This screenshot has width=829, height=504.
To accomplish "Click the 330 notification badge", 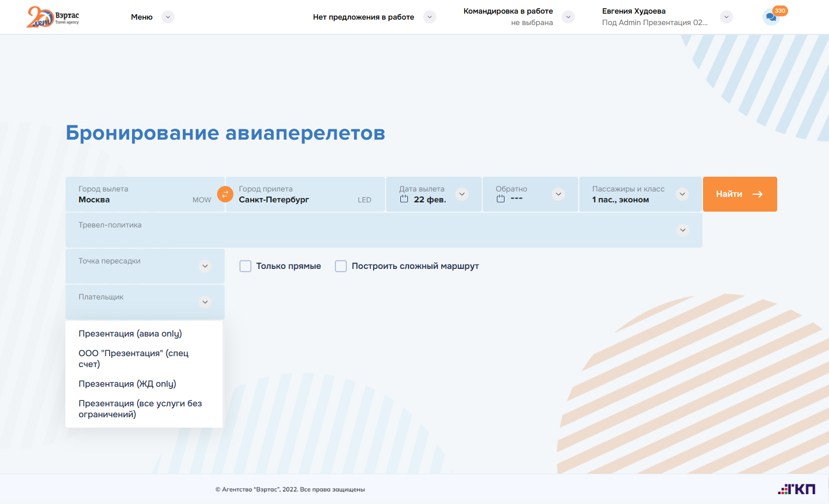I will pos(780,11).
